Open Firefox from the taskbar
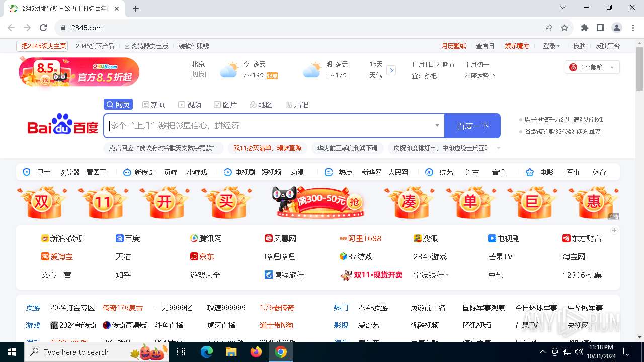 pyautogui.click(x=256, y=352)
